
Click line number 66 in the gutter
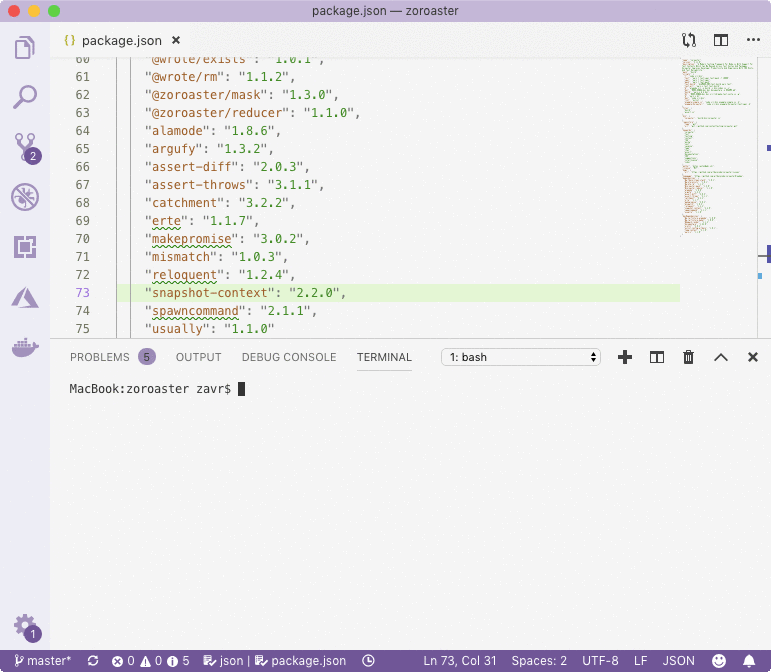(x=83, y=167)
